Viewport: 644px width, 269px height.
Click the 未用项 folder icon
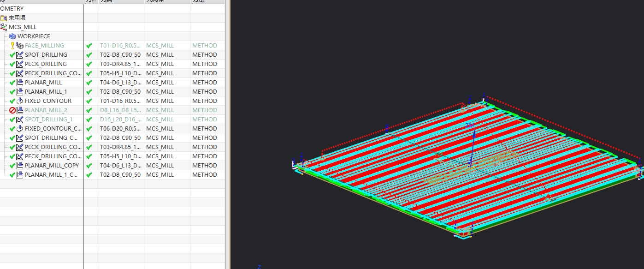click(4, 18)
